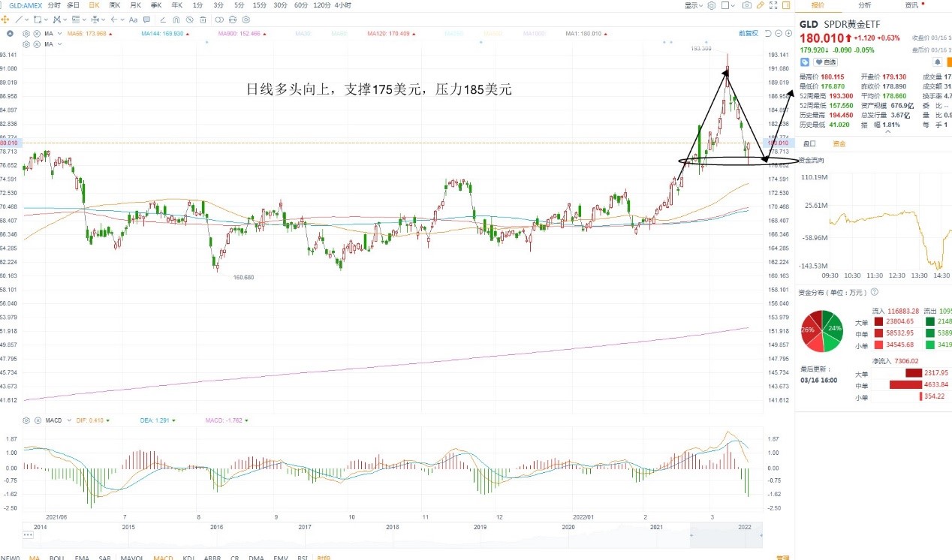
Task: Open the 资讯 news tab
Action: tap(911, 5)
